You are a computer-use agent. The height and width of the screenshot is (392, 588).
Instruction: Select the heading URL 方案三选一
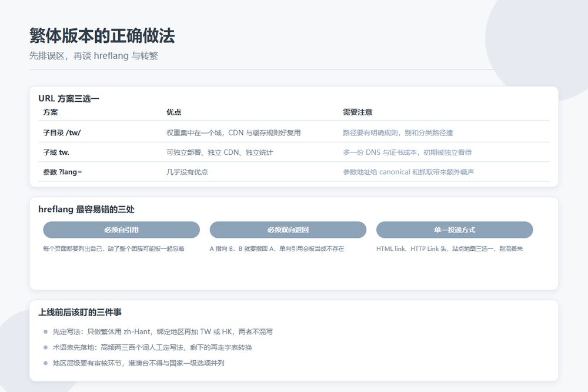[69, 98]
